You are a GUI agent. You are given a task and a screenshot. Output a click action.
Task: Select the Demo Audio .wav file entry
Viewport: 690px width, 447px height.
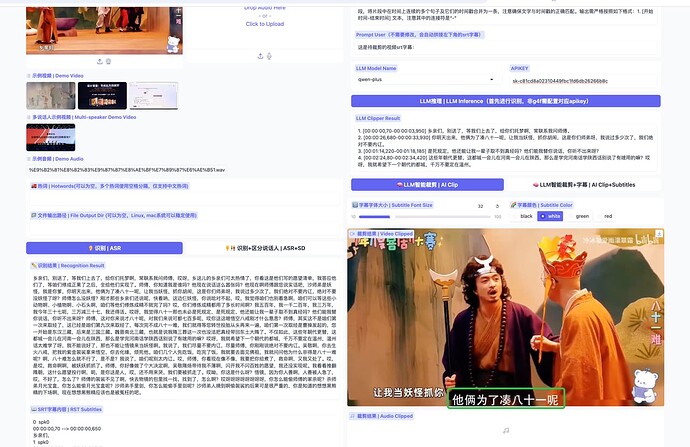click(127, 170)
